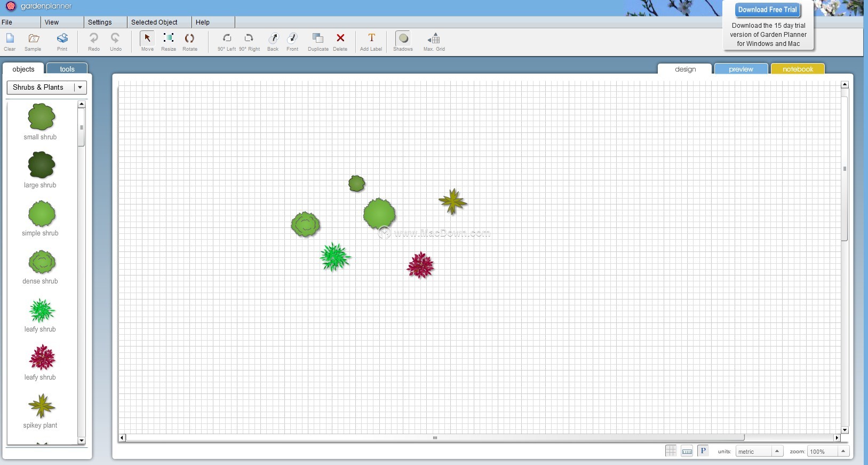Open the zoom 100% dropdown
This screenshot has height=465, width=868.
[828, 451]
